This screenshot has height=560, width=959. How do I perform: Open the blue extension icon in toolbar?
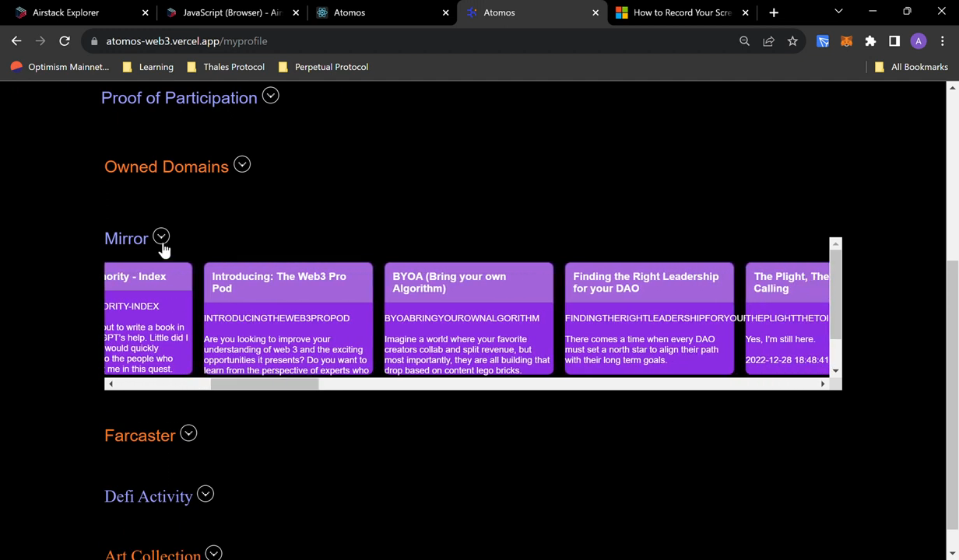point(823,41)
